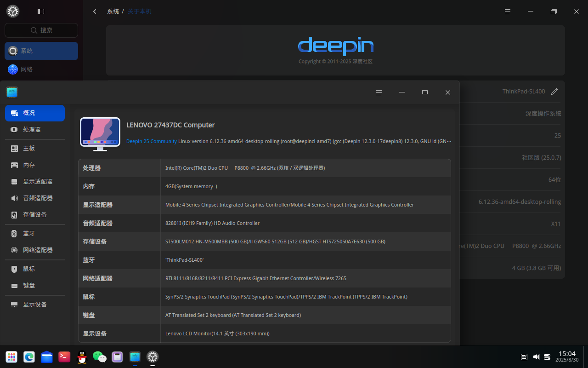
Task: Open the 处理器 (processor) section
Action: pyautogui.click(x=35, y=130)
